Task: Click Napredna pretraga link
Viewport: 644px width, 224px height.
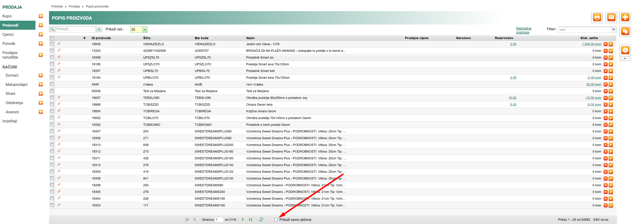Action: coord(523,30)
